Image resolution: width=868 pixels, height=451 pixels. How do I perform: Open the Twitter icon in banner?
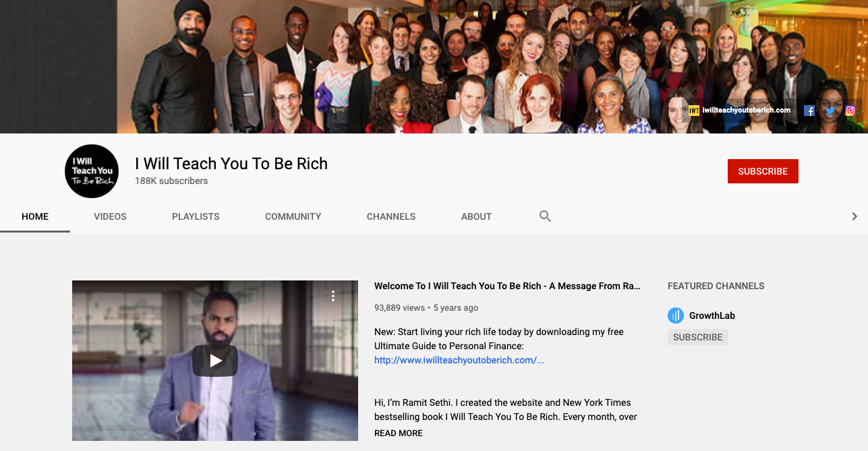tap(830, 111)
